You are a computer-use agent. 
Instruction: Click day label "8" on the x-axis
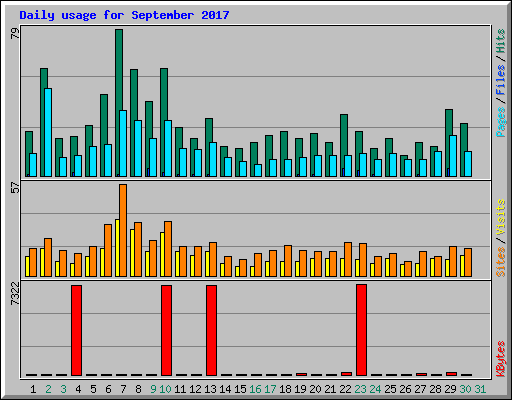[x=138, y=389]
